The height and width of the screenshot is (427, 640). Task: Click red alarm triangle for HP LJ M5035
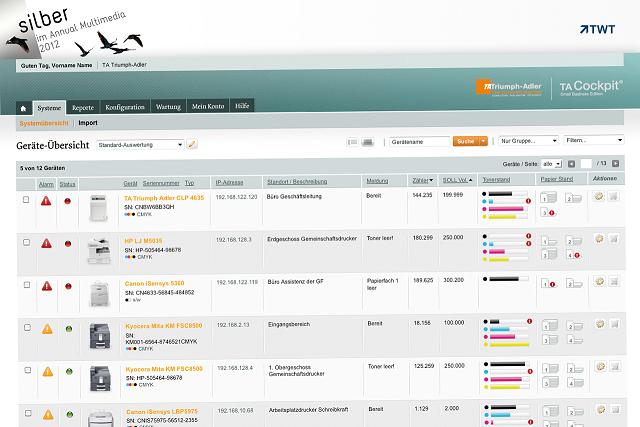46,244
